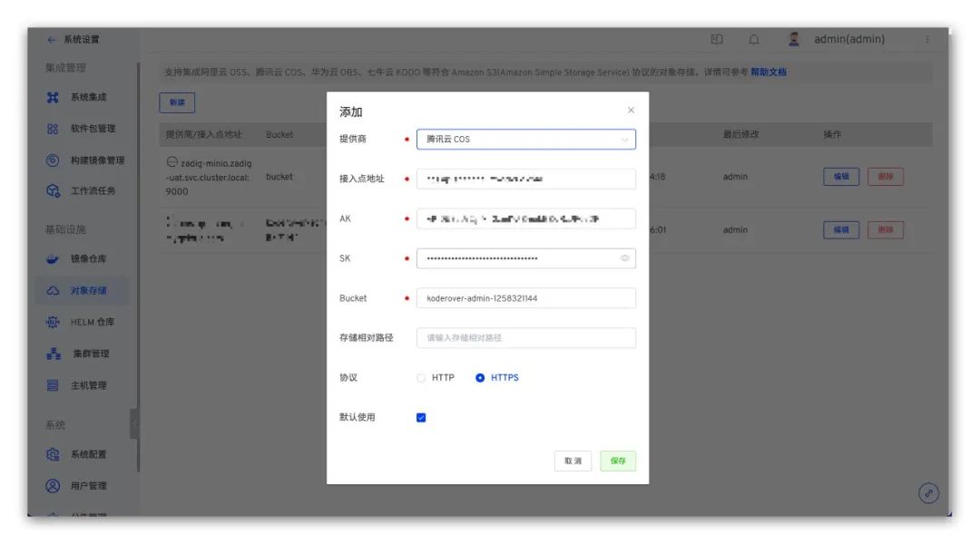Click the Bucket column header

[279, 134]
